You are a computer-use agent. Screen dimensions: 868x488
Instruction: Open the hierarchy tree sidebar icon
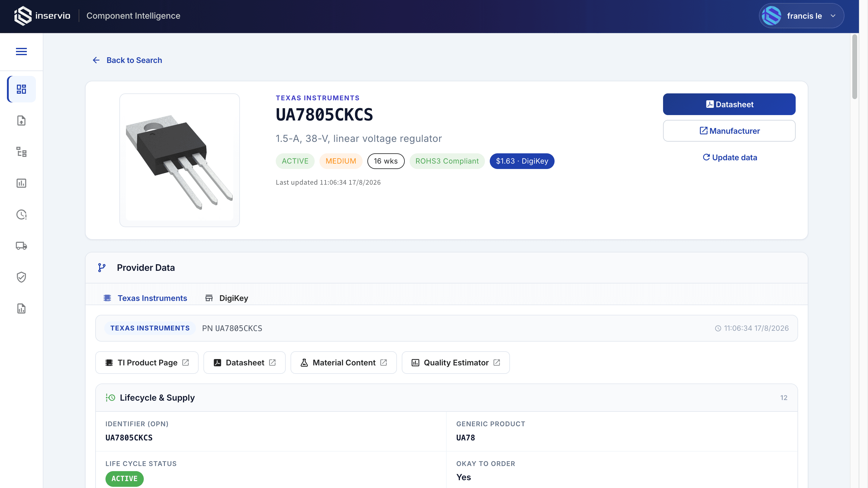tap(21, 152)
